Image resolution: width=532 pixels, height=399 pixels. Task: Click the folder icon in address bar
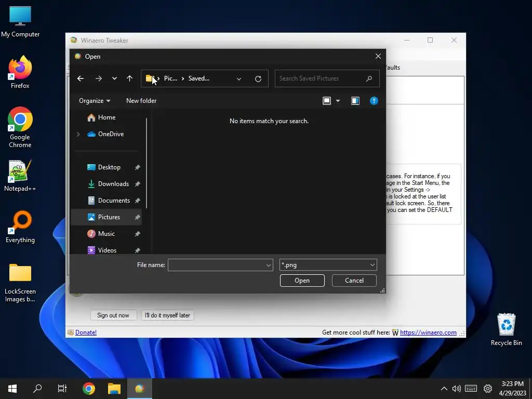[150, 78]
